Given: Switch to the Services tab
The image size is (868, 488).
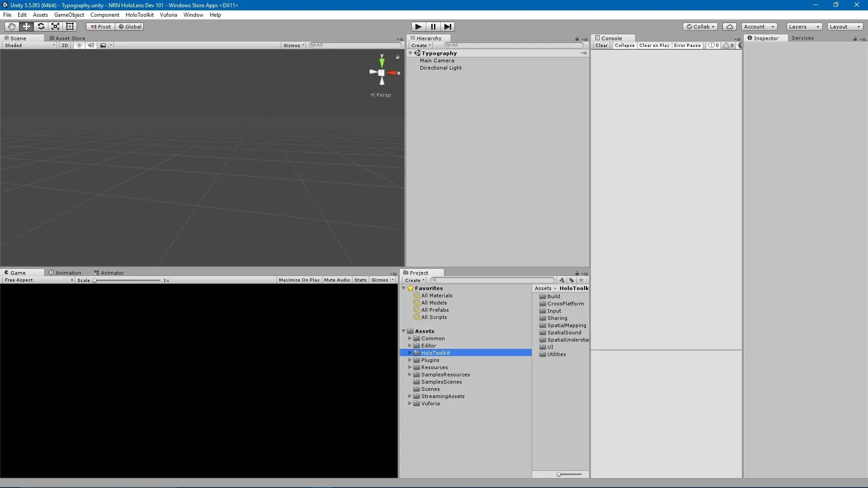Looking at the screenshot, I should 802,38.
